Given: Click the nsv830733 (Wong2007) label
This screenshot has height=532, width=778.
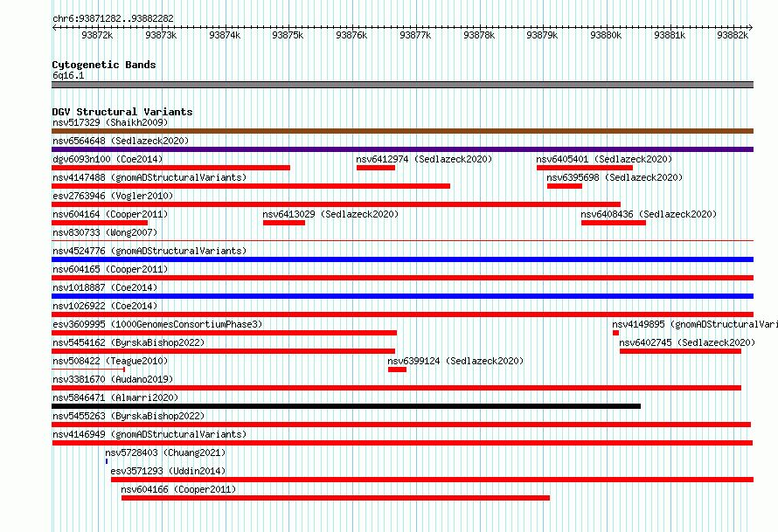Looking at the screenshot, I should [105, 232].
